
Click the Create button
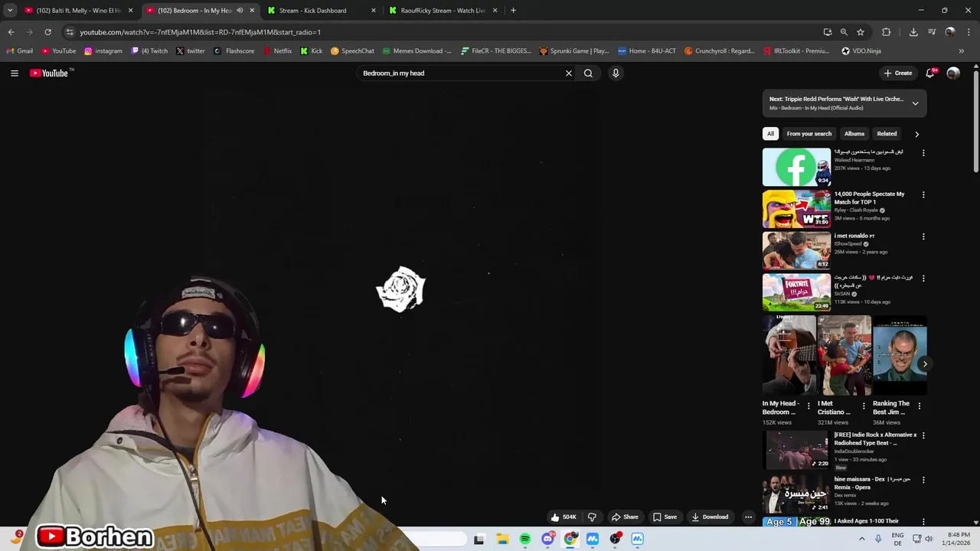pyautogui.click(x=897, y=73)
